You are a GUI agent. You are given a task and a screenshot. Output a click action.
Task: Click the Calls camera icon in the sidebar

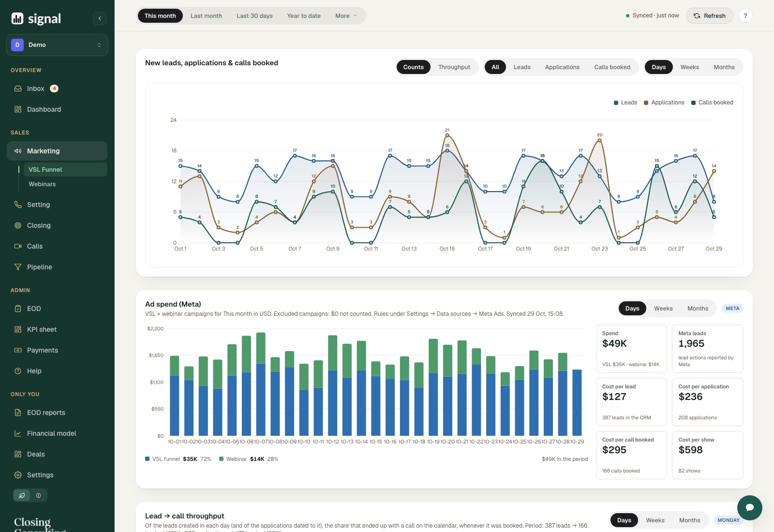click(18, 246)
